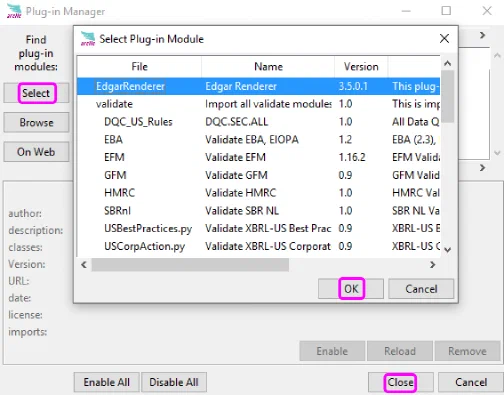The width and height of the screenshot is (504, 395).
Task: Click 'Validate EFM' name cell
Action: pos(236,157)
